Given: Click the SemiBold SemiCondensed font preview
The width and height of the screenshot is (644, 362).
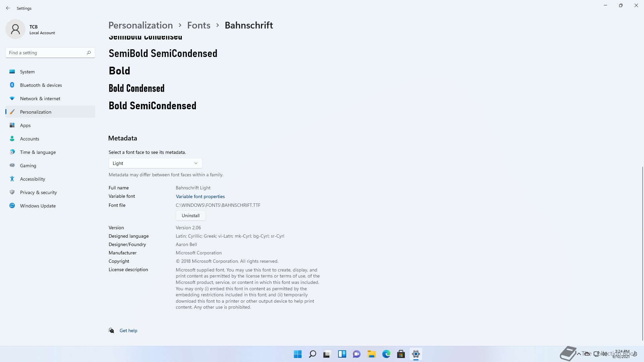Looking at the screenshot, I should point(163,54).
